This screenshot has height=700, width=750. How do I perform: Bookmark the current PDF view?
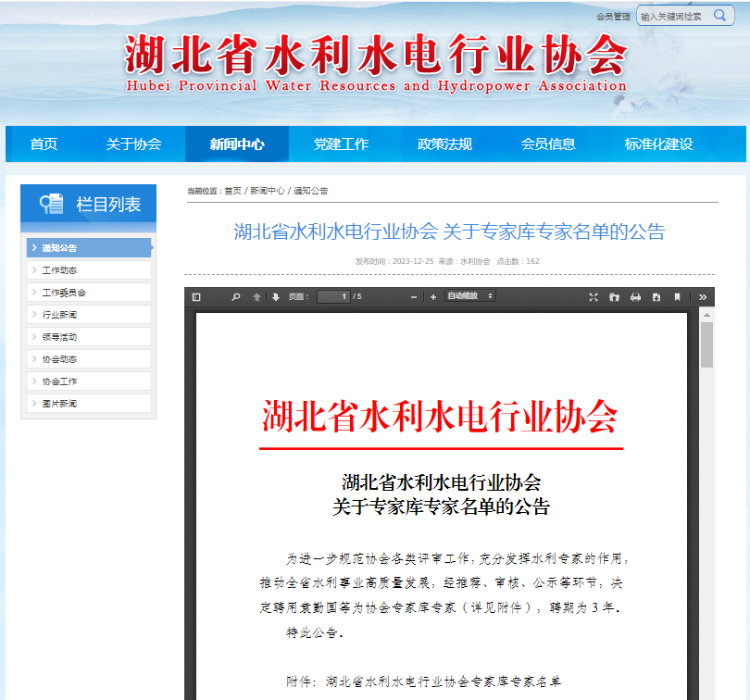pyautogui.click(x=679, y=296)
